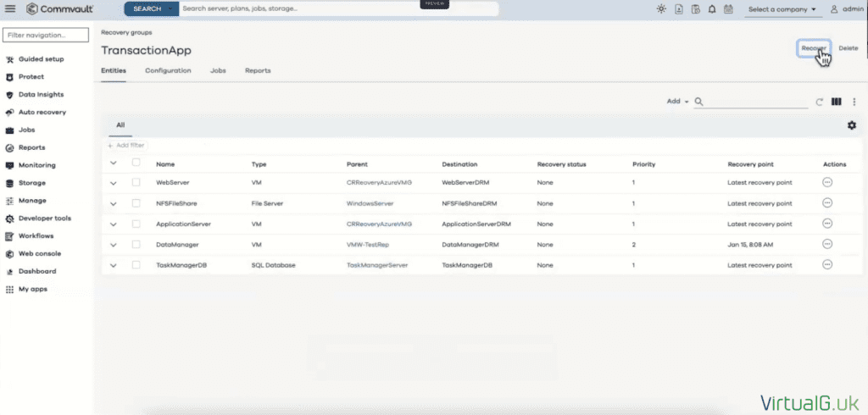Open the Select a company dropdown
This screenshot has width=868, height=415.
coord(782,9)
